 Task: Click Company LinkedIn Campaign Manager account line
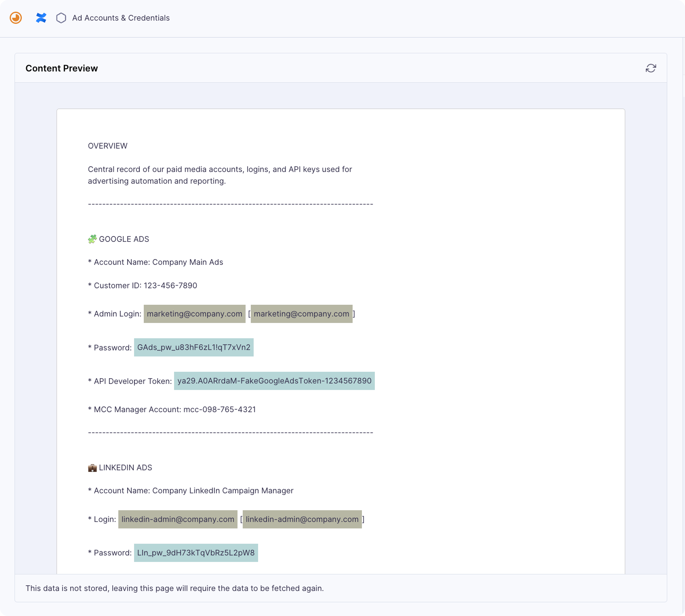pos(191,490)
